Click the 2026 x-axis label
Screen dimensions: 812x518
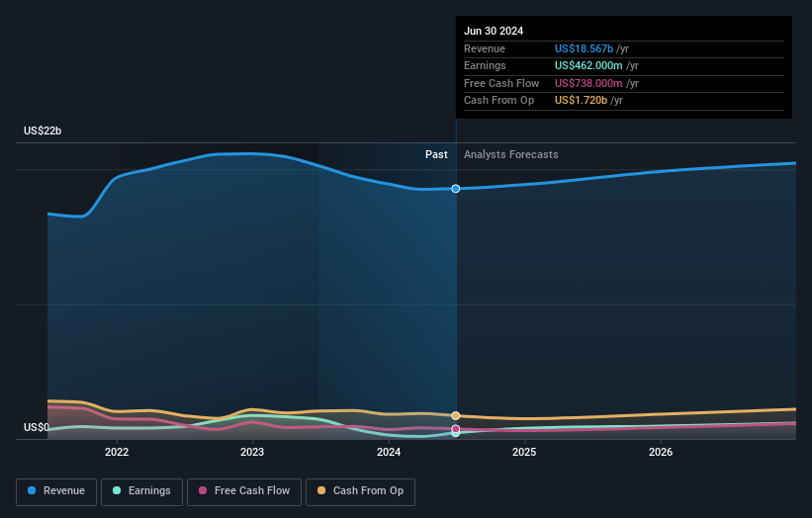tap(661, 453)
